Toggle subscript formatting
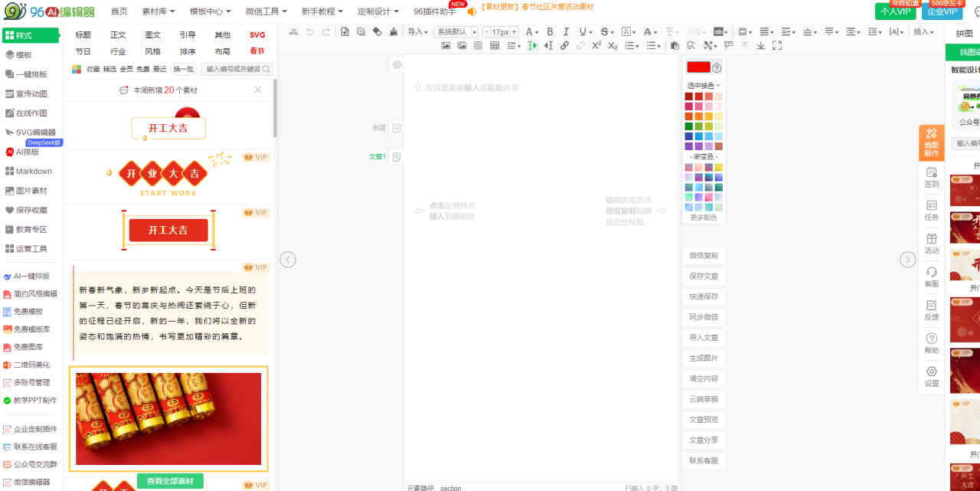The image size is (980, 491). point(612,46)
